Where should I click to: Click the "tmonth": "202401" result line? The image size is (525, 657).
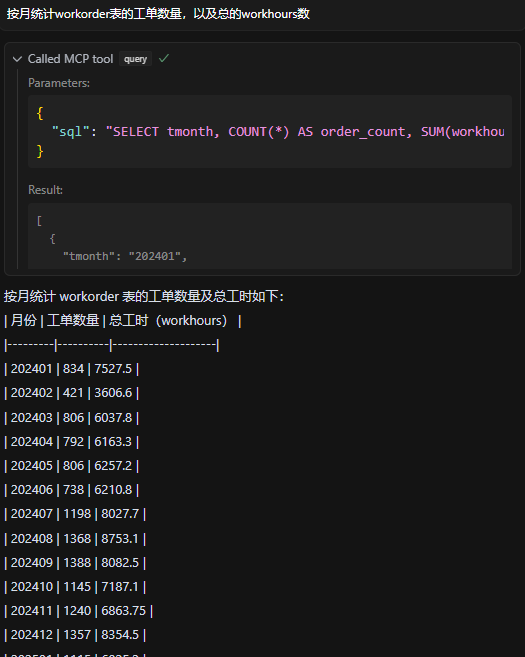tap(125, 256)
